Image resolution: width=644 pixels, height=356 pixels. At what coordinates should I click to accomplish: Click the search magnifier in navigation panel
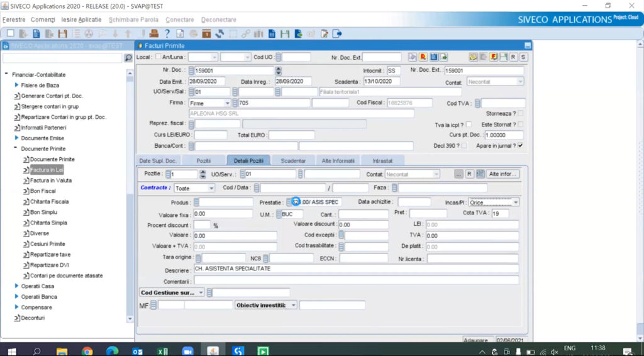point(128,58)
